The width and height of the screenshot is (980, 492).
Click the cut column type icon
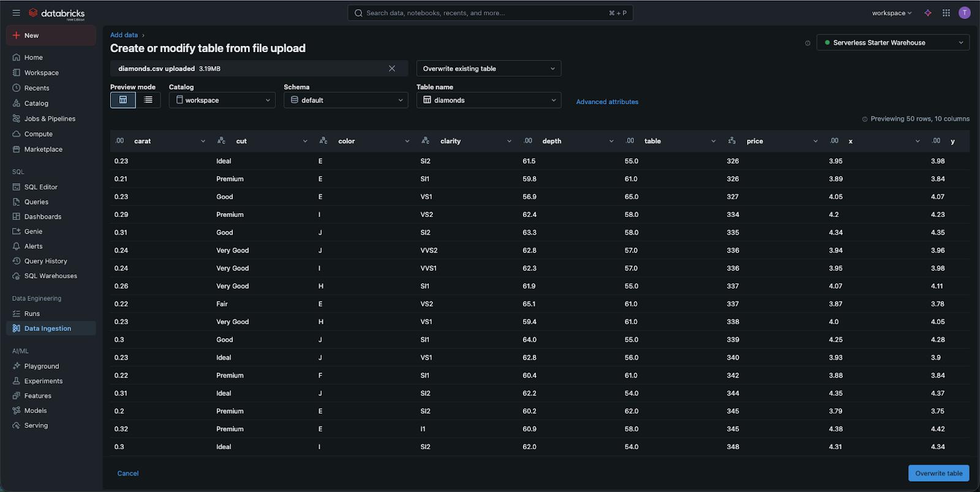(222, 141)
